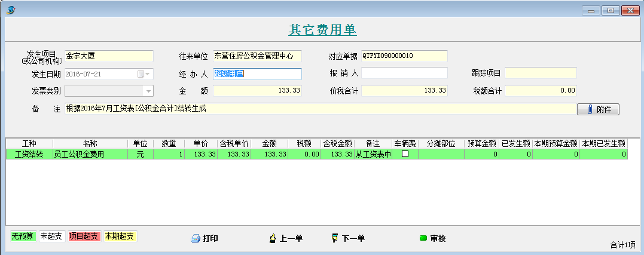Select the 本期超支 yellow legend swatch
644x255 pixels.
(x=120, y=236)
